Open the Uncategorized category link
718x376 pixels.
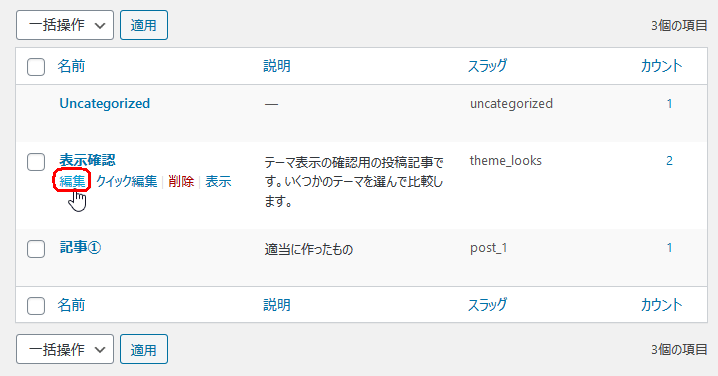104,104
